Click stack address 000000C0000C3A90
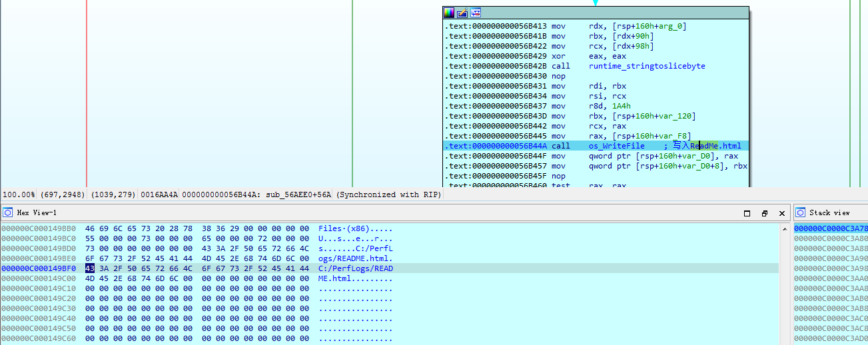The image size is (868, 345). [x=831, y=258]
